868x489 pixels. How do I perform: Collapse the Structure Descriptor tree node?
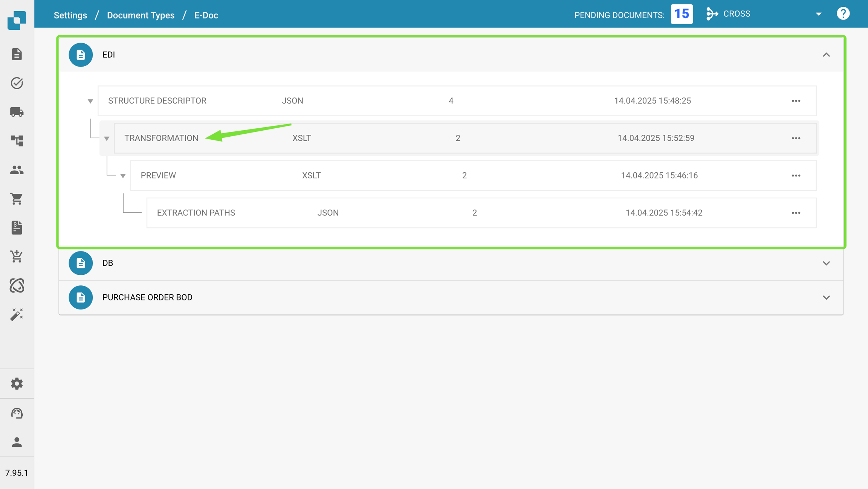(x=90, y=101)
